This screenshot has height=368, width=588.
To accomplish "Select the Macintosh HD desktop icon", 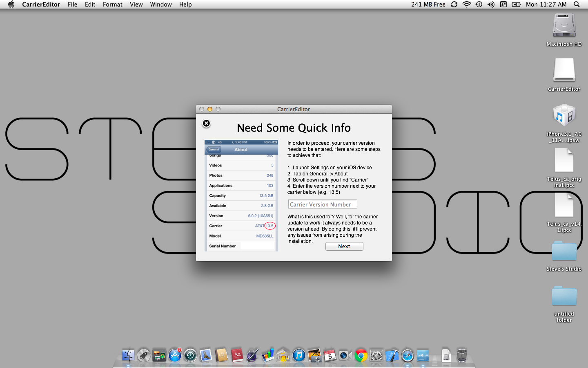I will (564, 30).
